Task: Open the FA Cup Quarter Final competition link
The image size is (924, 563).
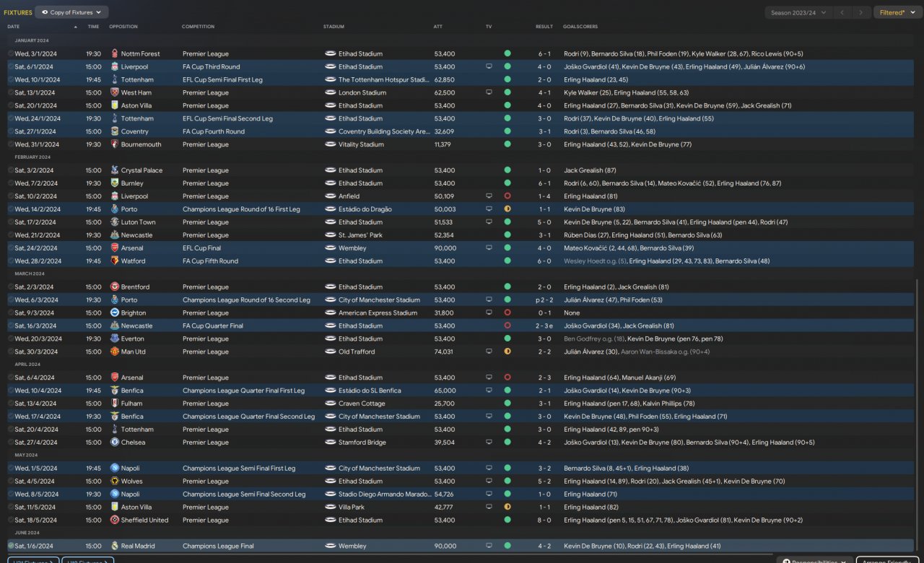Action: [213, 326]
